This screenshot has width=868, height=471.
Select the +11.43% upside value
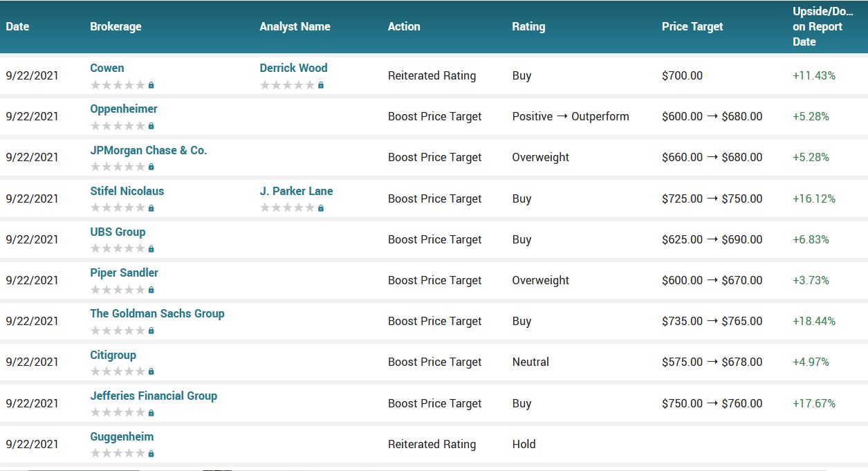[x=814, y=75]
